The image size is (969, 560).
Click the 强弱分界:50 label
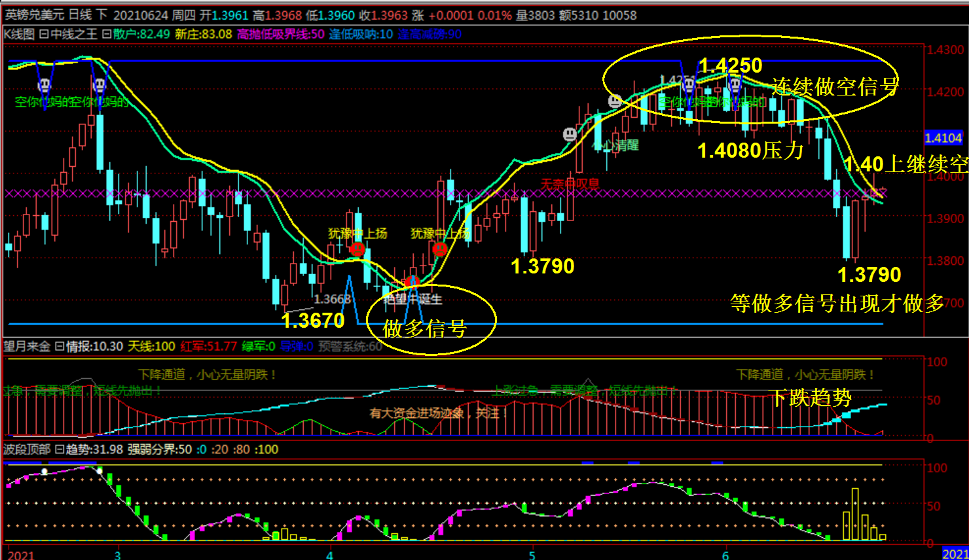(160, 449)
